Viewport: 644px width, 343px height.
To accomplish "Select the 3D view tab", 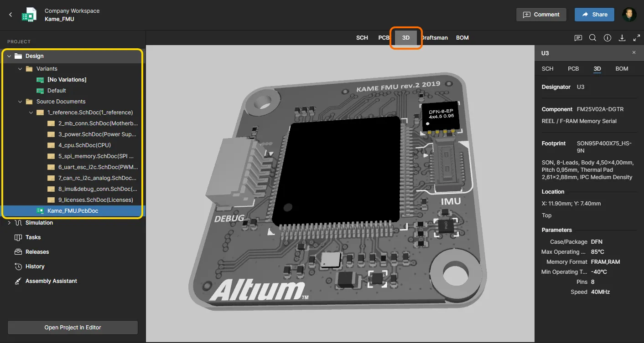I will point(406,38).
